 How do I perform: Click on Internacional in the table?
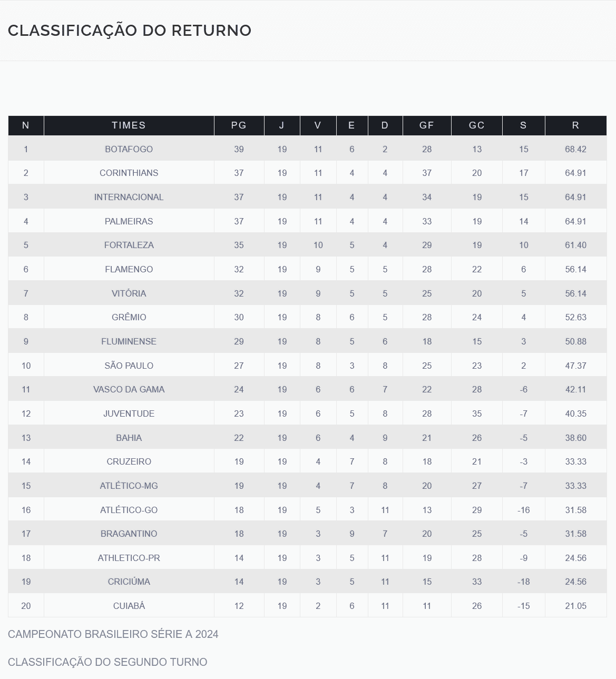click(129, 197)
